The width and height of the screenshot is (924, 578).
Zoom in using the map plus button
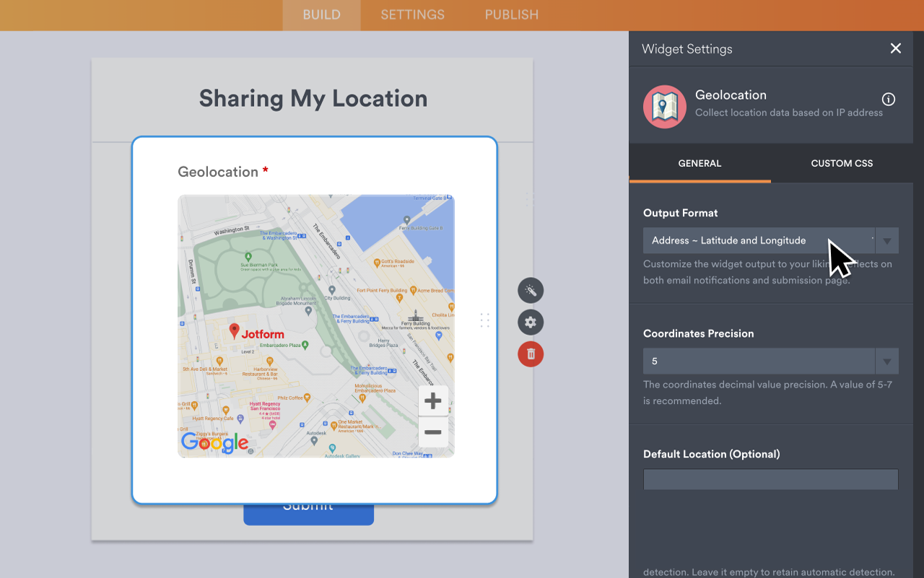click(432, 400)
